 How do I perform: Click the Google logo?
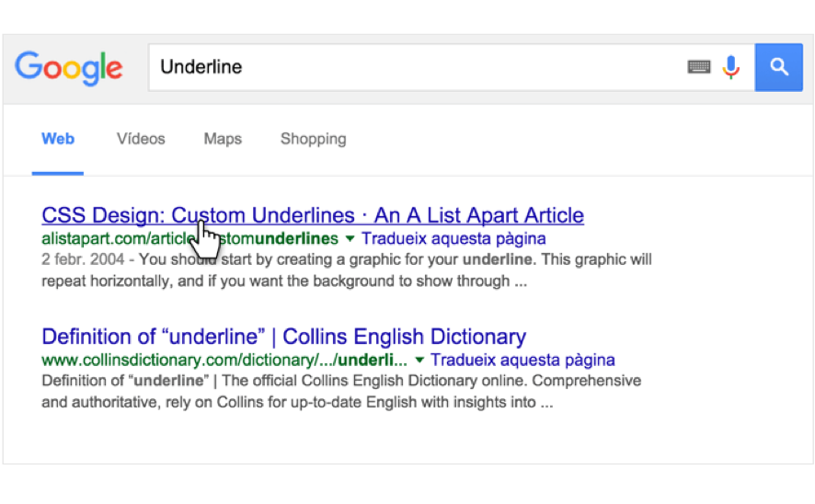69,67
